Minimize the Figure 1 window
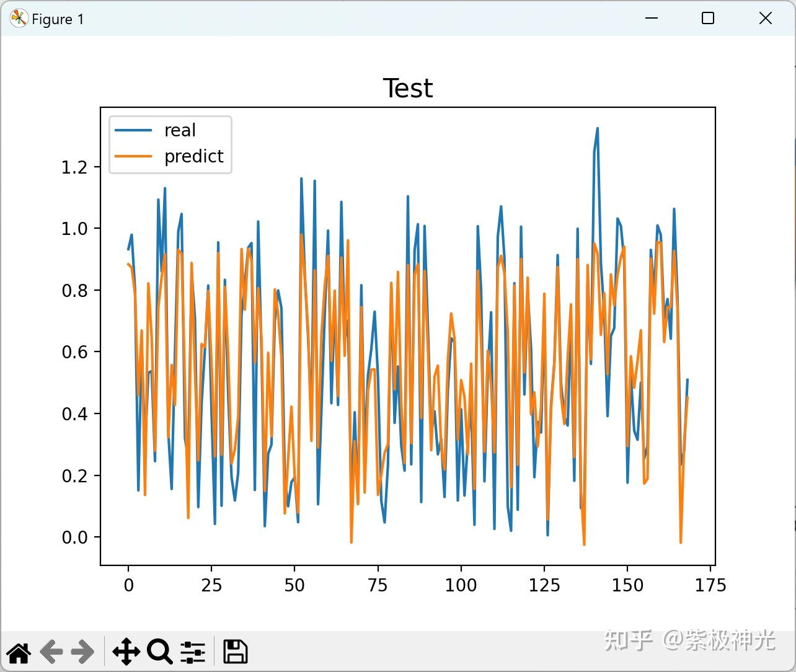796x672 pixels. 651,19
